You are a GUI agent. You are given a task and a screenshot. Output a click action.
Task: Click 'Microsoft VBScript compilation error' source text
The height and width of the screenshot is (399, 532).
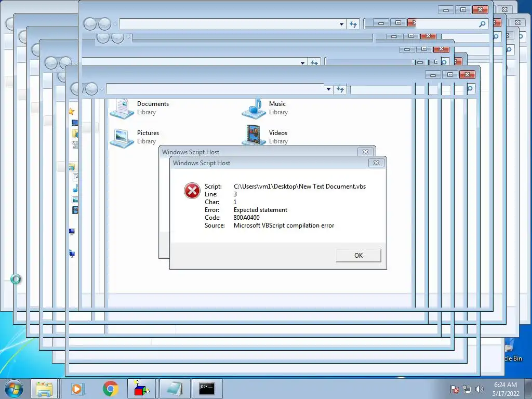click(284, 225)
